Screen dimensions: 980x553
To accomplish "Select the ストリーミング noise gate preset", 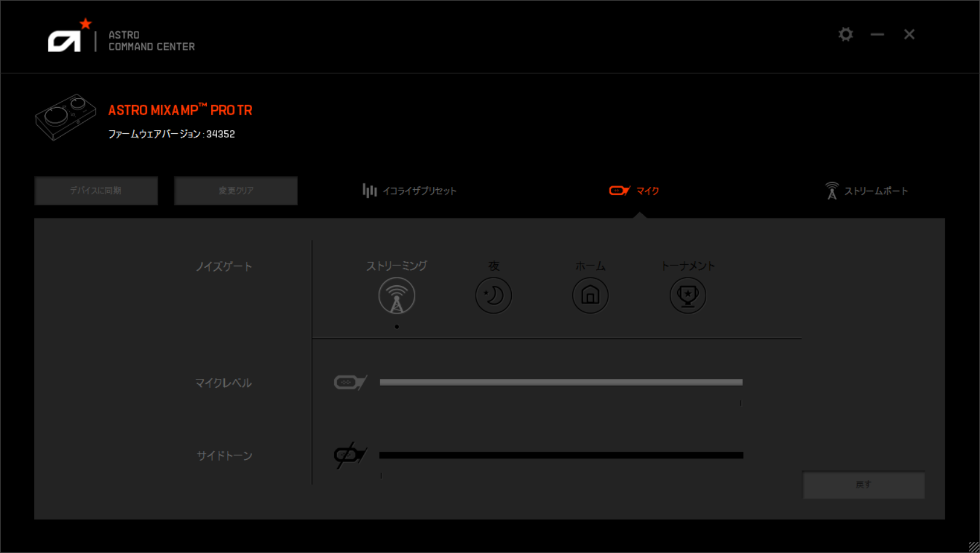I will pyautogui.click(x=397, y=296).
